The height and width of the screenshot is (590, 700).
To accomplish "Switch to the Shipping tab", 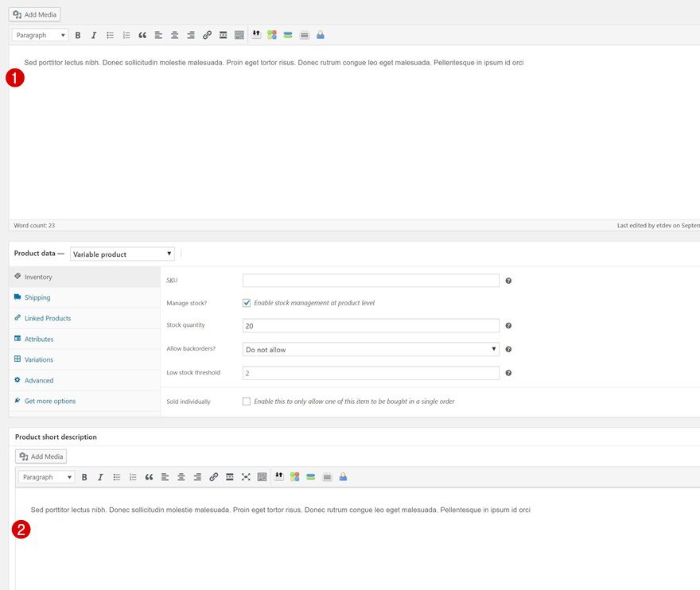I will tap(37, 297).
